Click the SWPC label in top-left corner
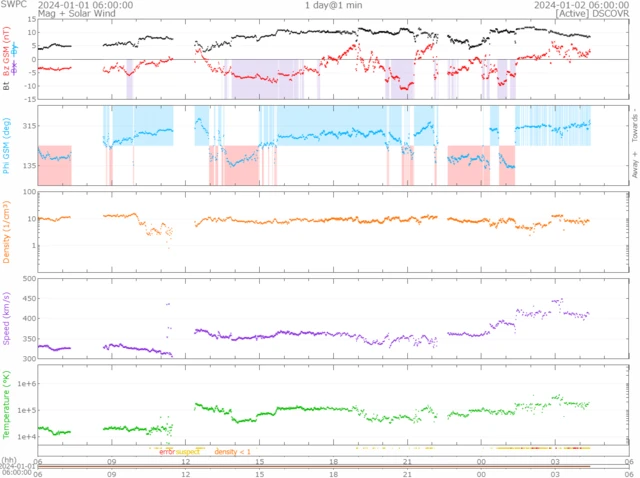This screenshot has height=478, width=640. click(x=13, y=5)
